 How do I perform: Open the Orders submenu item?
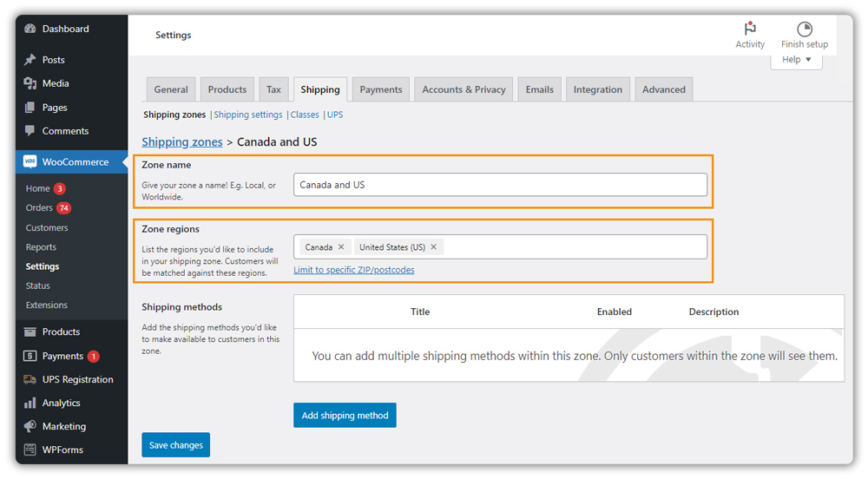click(39, 208)
